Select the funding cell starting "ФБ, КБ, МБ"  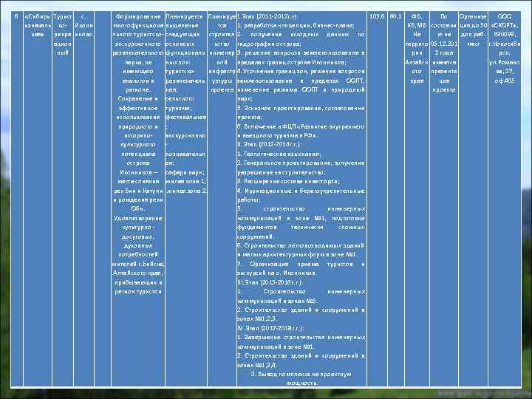pyautogui.click(x=417, y=49)
